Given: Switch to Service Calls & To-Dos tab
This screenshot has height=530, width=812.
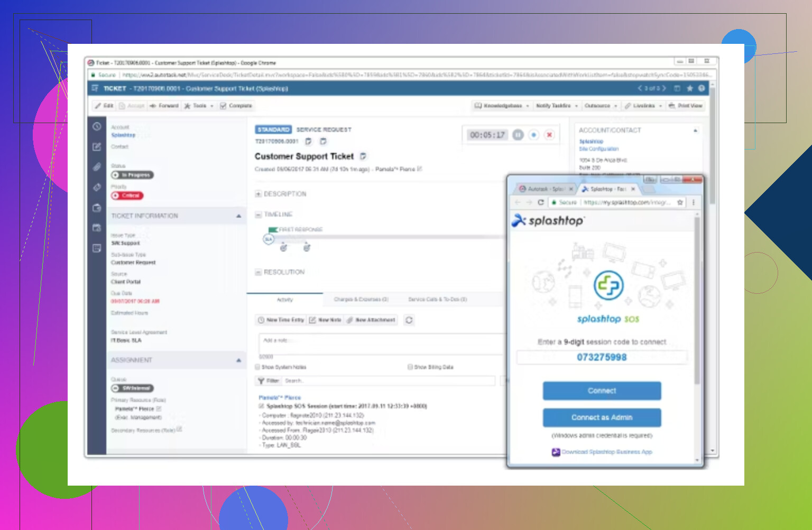Looking at the screenshot, I should 438,300.
